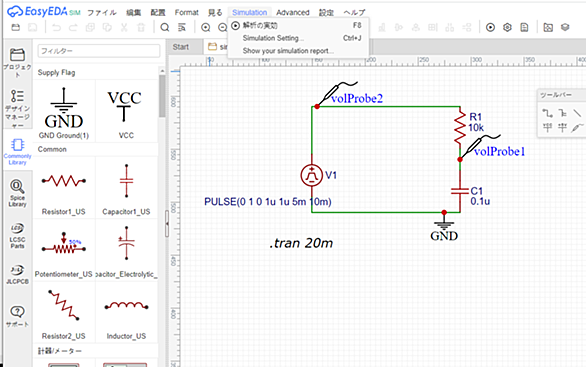Click the zoom in magnifier toolbar icon
Viewport: 586px width, 367px height.
(x=206, y=27)
